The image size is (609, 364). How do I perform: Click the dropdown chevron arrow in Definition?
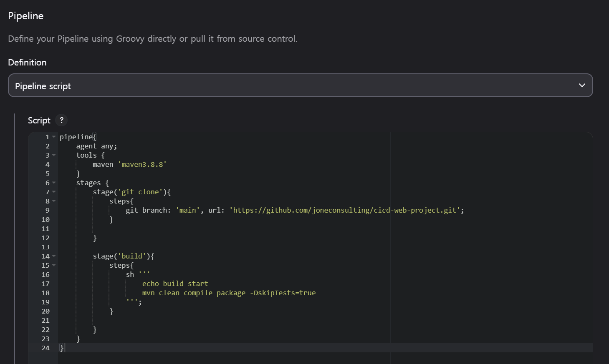click(582, 85)
